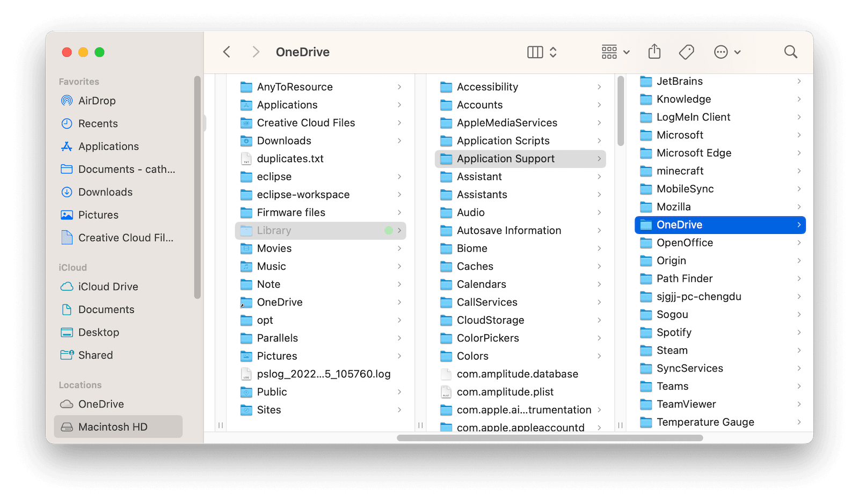859x504 pixels.
Task: Open the Search magnifier
Action: tap(790, 52)
